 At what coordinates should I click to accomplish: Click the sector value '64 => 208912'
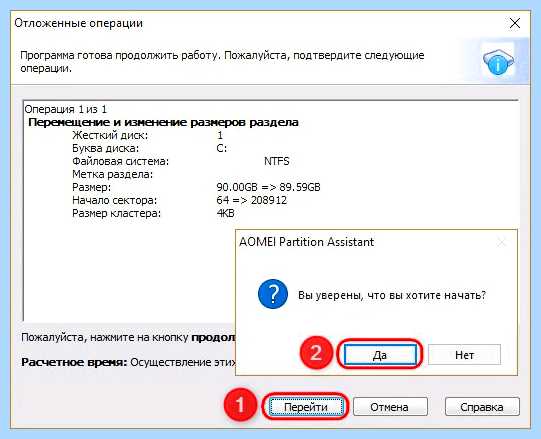pos(252,200)
